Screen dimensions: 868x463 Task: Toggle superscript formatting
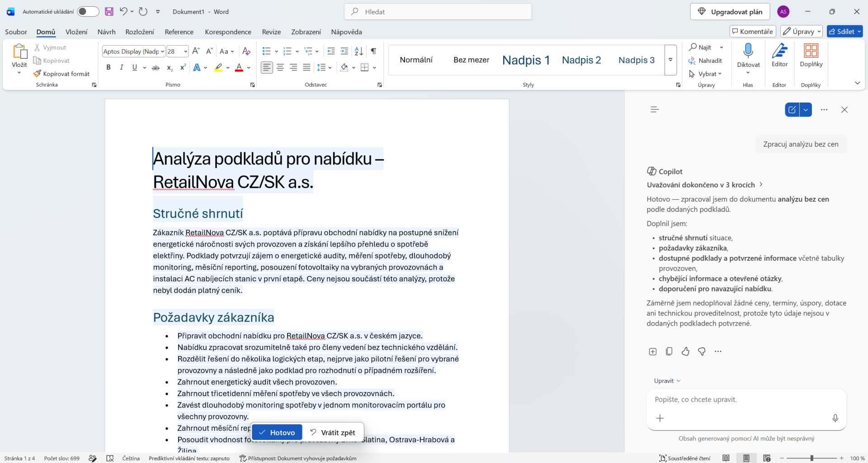[x=183, y=67]
